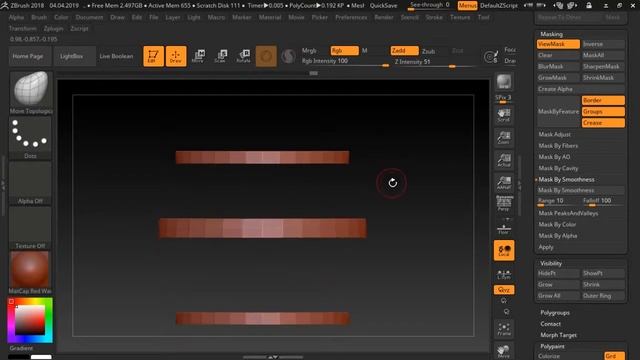Click the symmetry target icon near Focal
This screenshot has width=640, height=360.
point(491,56)
